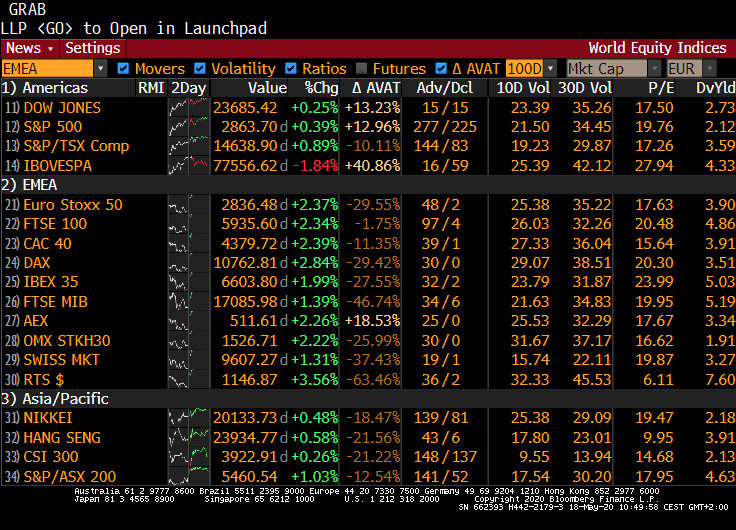
Task: Click World Equity Indices title
Action: 658,48
